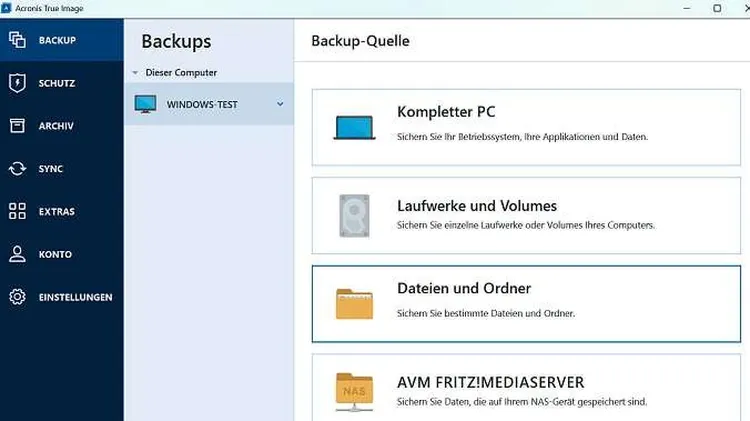
Task: Switch to the SCHUTZ section label
Action: point(57,83)
